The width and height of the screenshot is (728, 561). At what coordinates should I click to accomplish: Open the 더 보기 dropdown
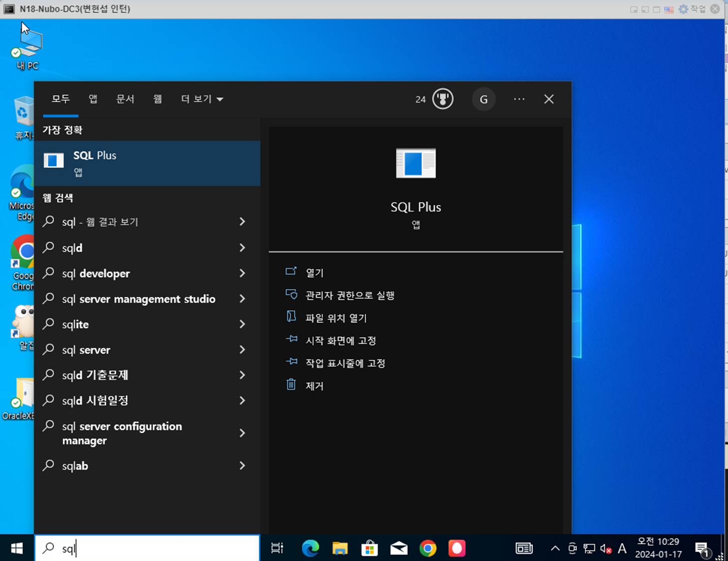click(x=202, y=99)
